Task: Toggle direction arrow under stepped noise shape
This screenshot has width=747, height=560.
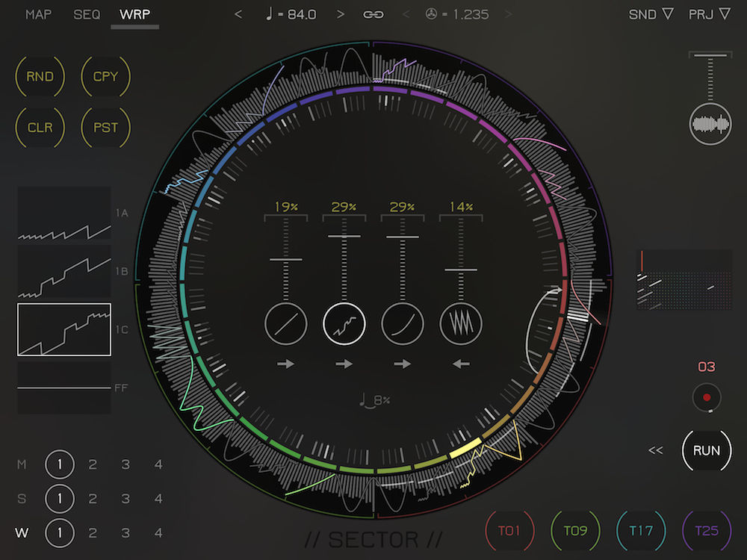Action: (x=344, y=364)
